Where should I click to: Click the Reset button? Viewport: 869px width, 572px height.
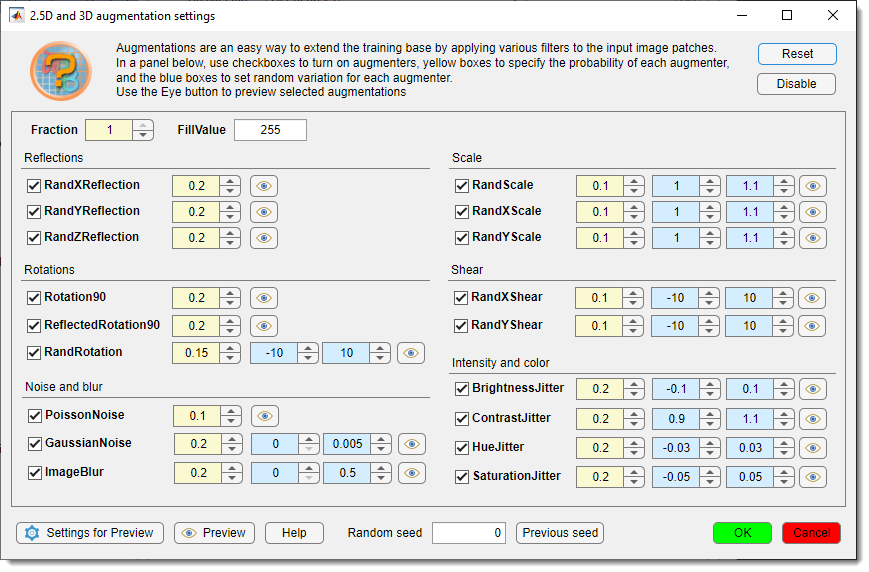(x=796, y=54)
